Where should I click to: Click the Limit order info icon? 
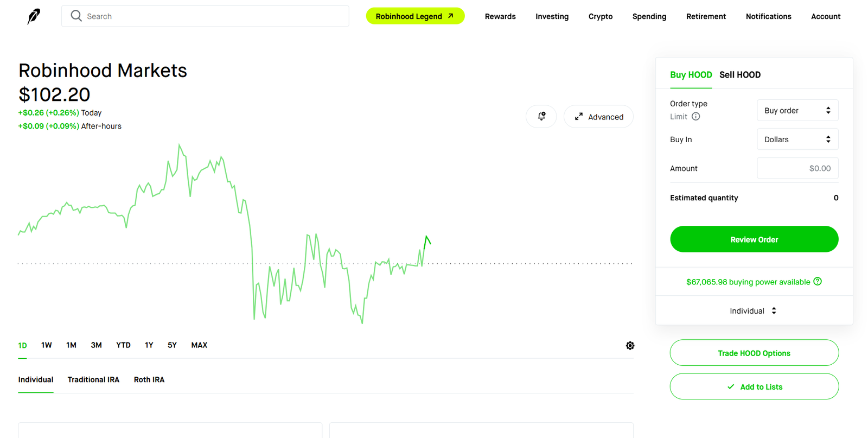695,117
